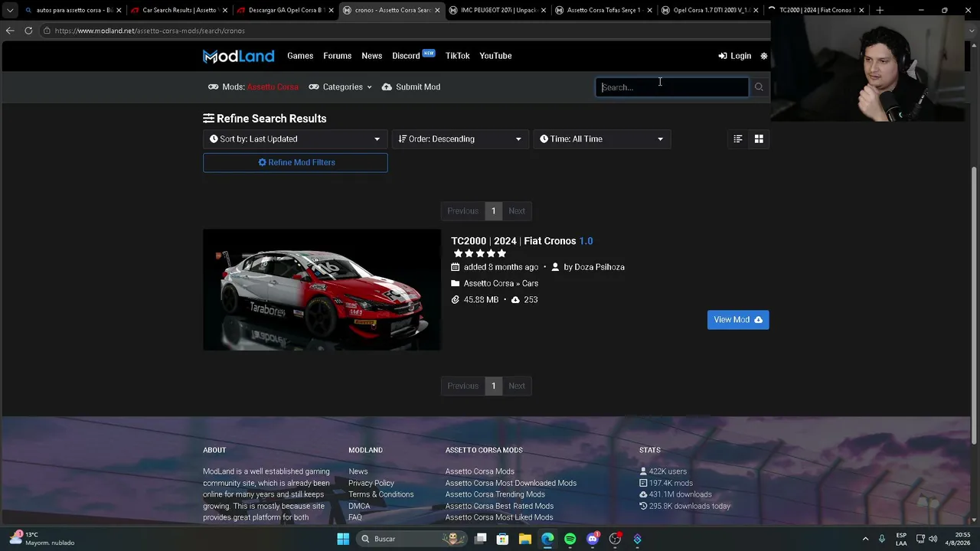This screenshot has height=551, width=980.
Task: Close the 'Assetto Corsa Tofas Serçe' tab
Action: [650, 10]
